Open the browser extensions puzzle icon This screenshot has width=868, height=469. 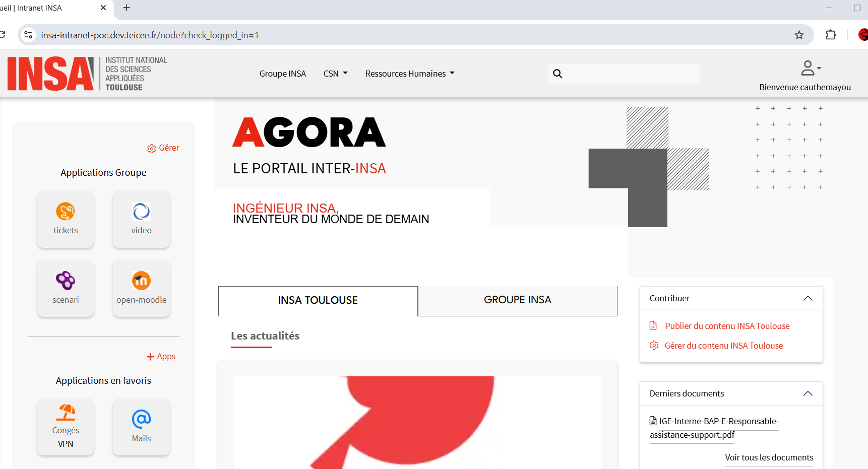click(x=830, y=35)
